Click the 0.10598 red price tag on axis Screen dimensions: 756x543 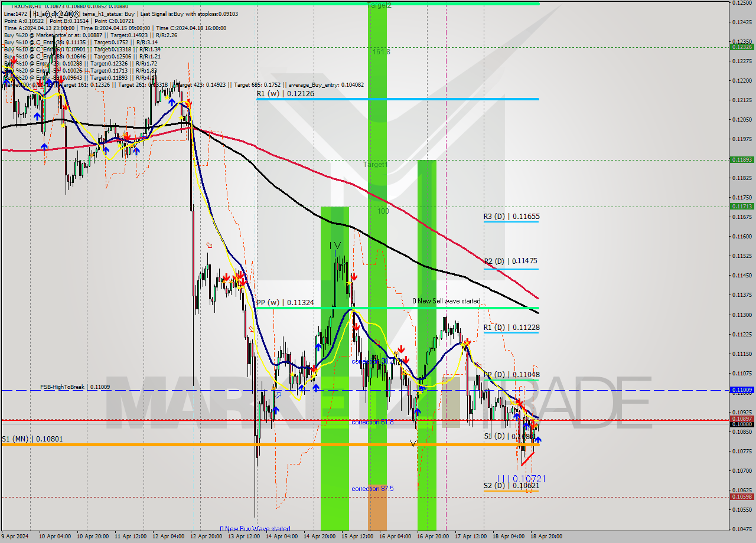tap(742, 496)
